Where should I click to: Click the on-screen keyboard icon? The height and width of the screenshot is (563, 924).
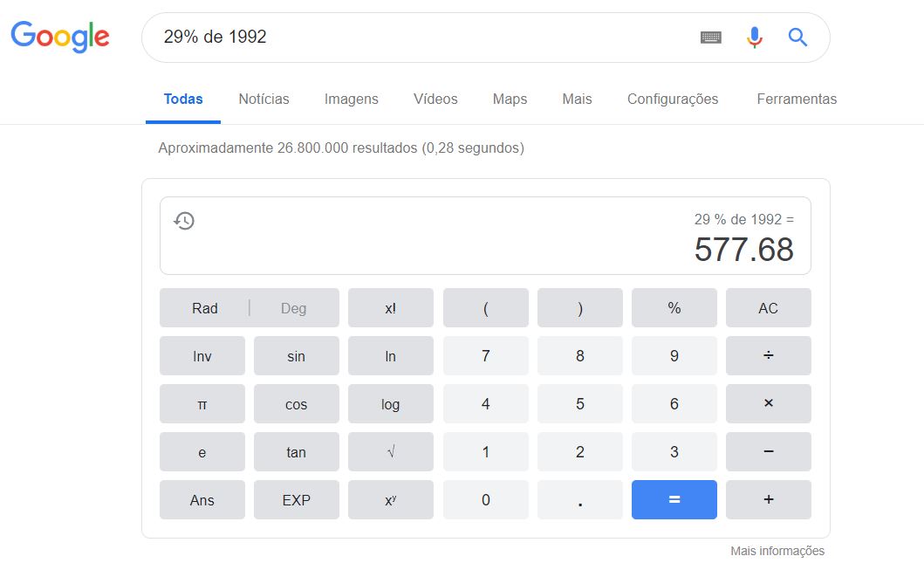711,38
